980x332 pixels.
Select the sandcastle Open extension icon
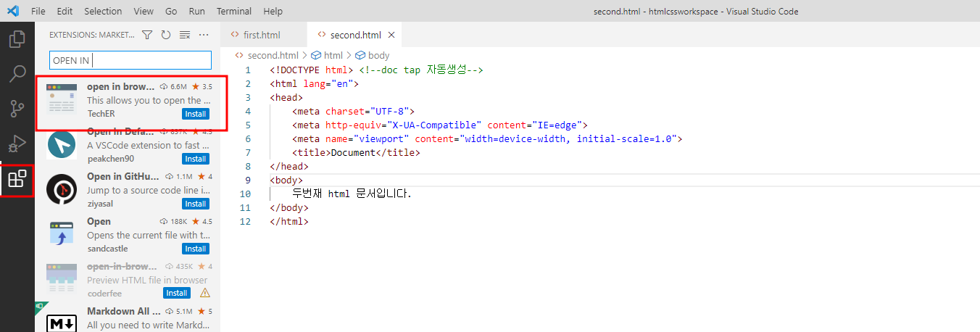(x=62, y=235)
